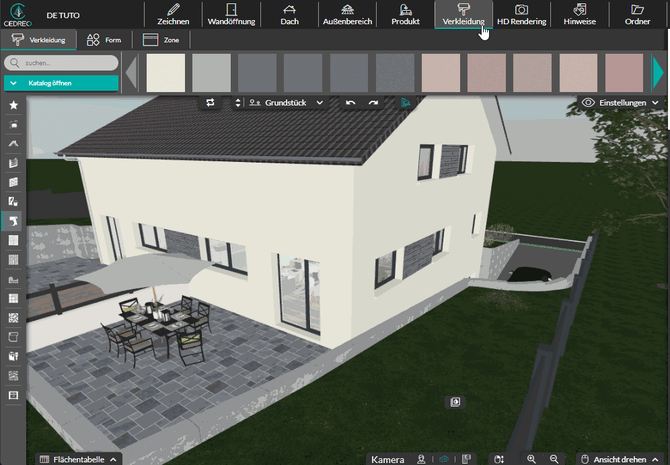The height and width of the screenshot is (465, 670).
Task: Open the Grundstück level dropdown
Action: click(288, 102)
